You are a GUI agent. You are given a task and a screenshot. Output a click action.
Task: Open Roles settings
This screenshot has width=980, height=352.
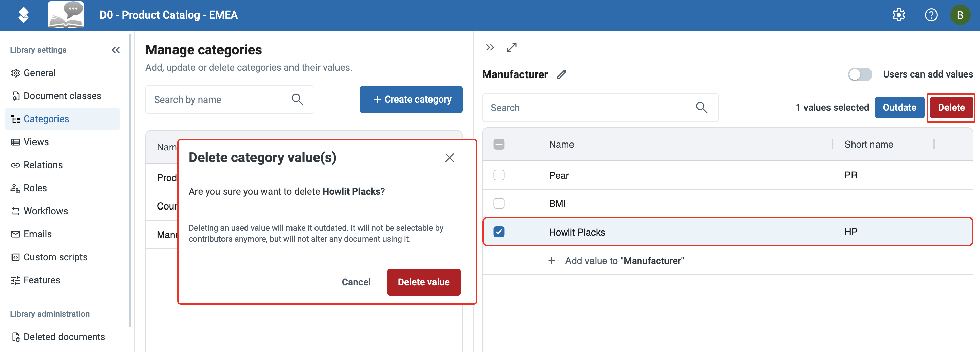(62, 188)
